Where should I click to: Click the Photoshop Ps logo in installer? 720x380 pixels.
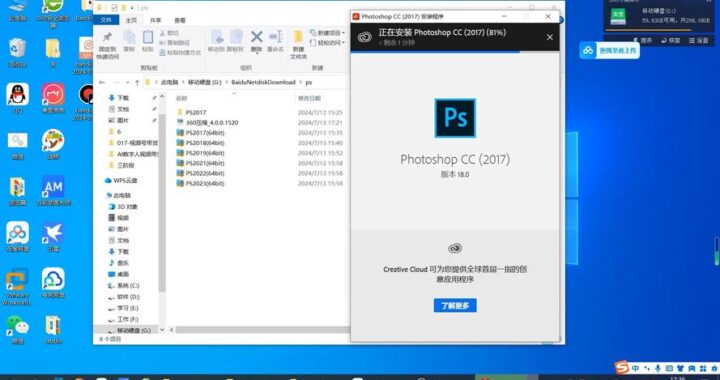[455, 118]
